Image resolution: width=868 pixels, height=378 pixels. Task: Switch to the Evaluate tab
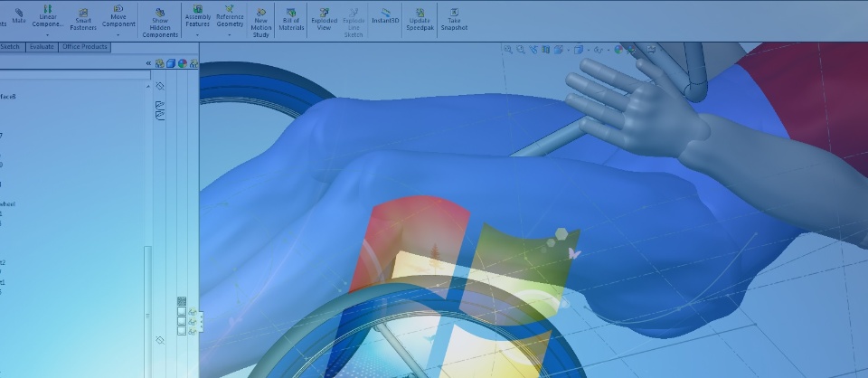tap(42, 47)
